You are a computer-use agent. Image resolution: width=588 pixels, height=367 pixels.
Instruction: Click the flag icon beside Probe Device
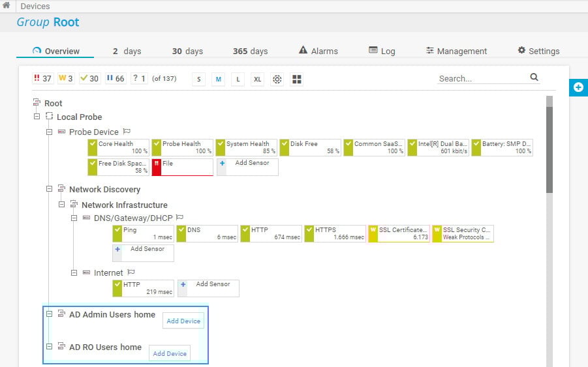coord(127,132)
